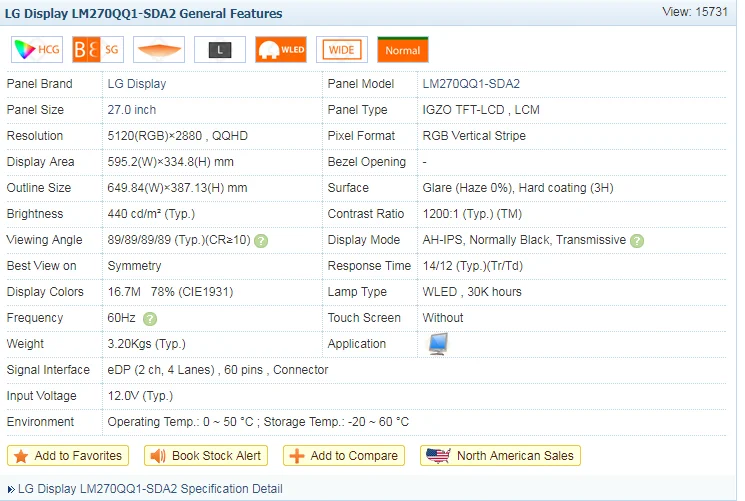Click the RGB Vertical Stripe value
Viewport: 745px width, 501px height.
tap(474, 136)
